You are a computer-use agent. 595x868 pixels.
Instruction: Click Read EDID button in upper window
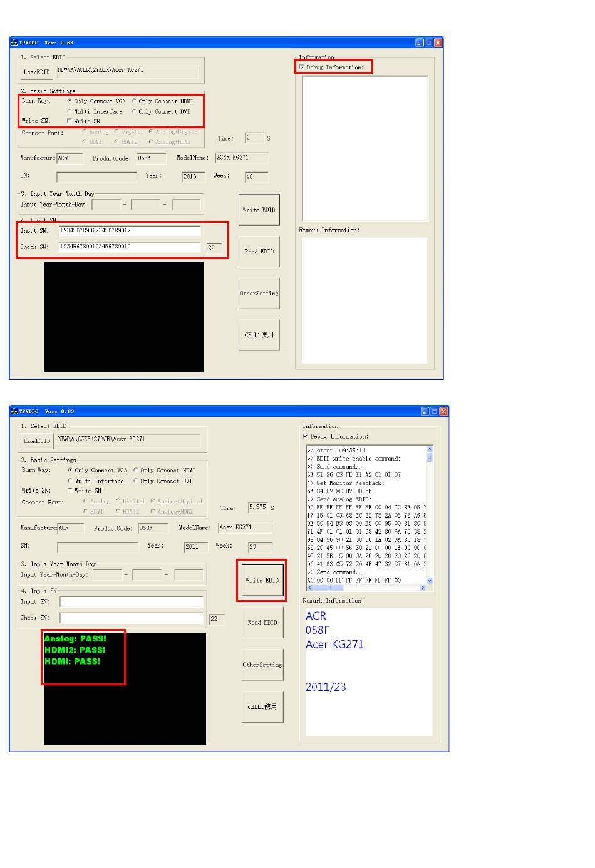click(x=259, y=252)
